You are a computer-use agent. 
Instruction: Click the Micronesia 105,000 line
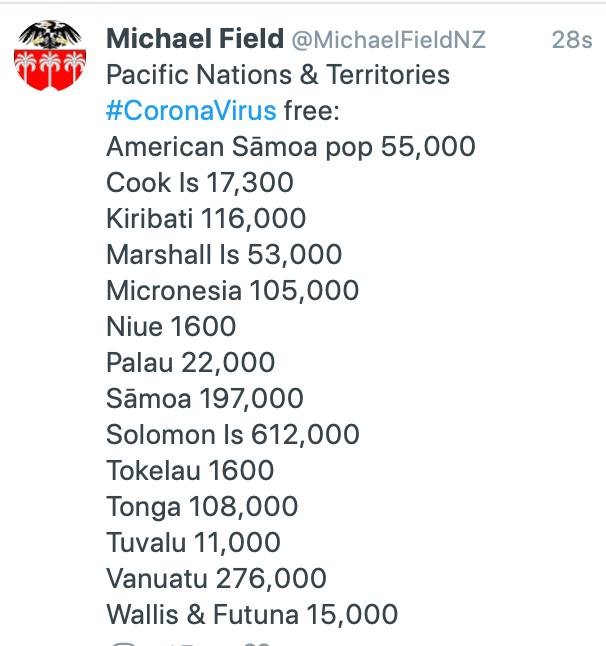[232, 290]
